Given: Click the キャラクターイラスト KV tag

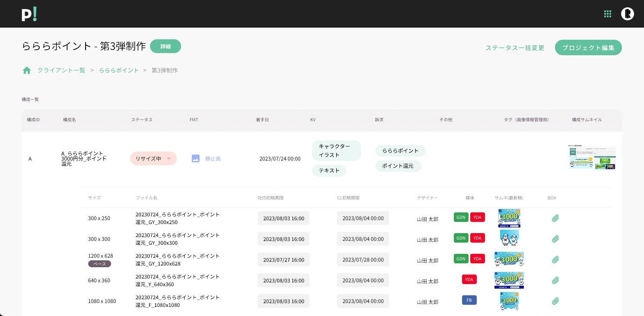Looking at the screenshot, I should click(336, 151).
